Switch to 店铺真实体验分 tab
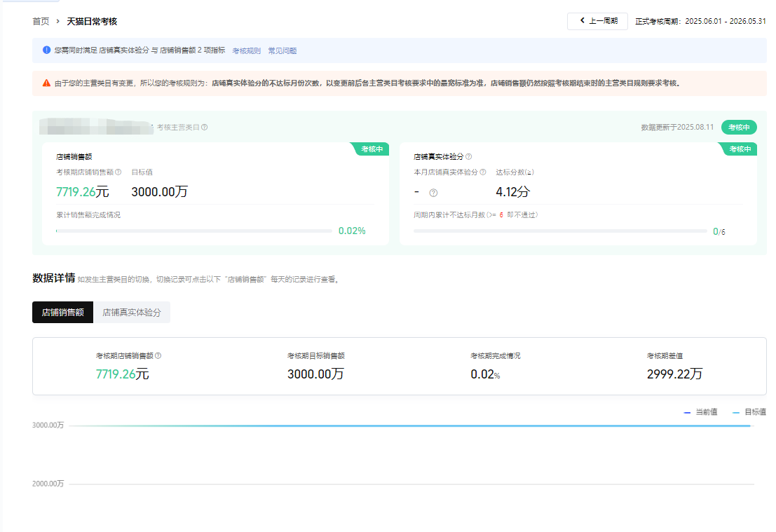Screen dimensions: 776x532 (x=131, y=313)
